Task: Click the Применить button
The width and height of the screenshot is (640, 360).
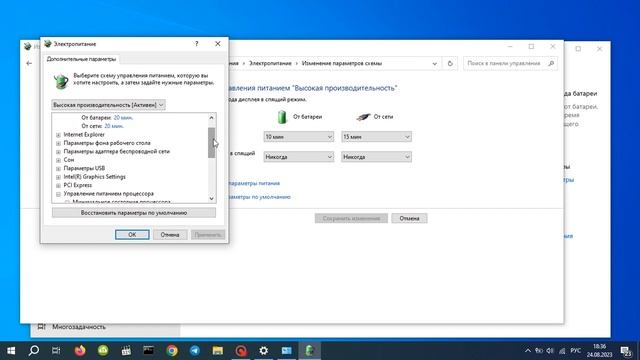Action: click(208, 235)
